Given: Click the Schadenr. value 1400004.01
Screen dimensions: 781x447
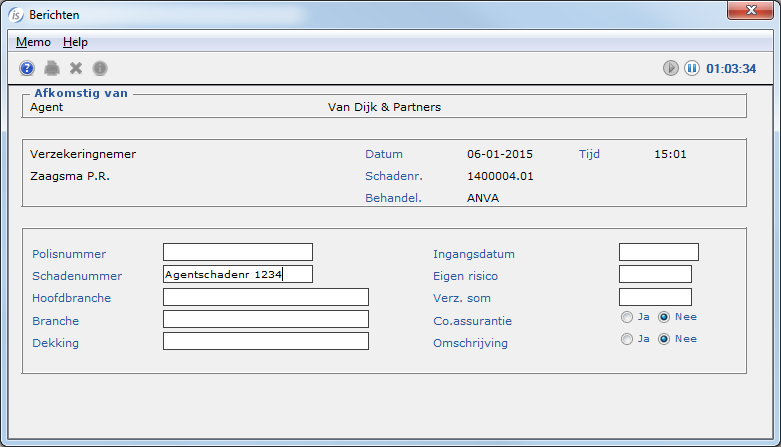Looking at the screenshot, I should (x=500, y=176).
